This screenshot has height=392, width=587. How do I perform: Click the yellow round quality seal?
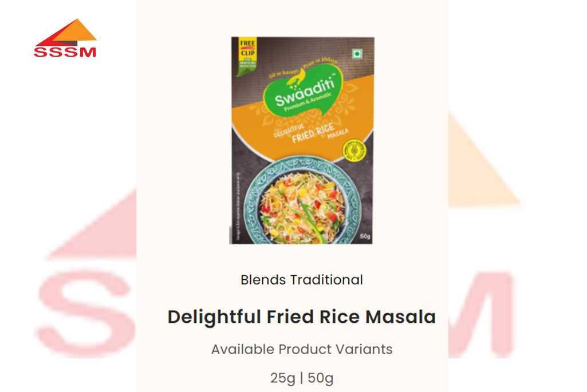pos(354,151)
